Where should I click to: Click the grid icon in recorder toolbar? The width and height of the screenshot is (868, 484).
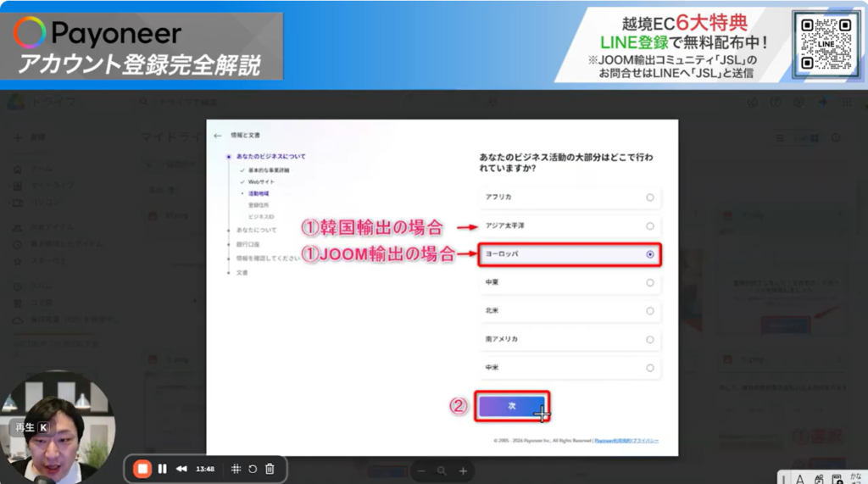(x=236, y=469)
